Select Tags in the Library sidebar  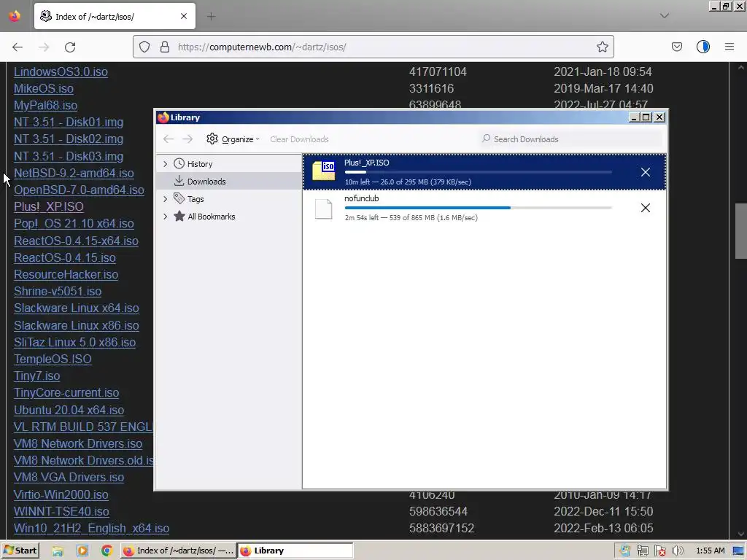point(228,199)
